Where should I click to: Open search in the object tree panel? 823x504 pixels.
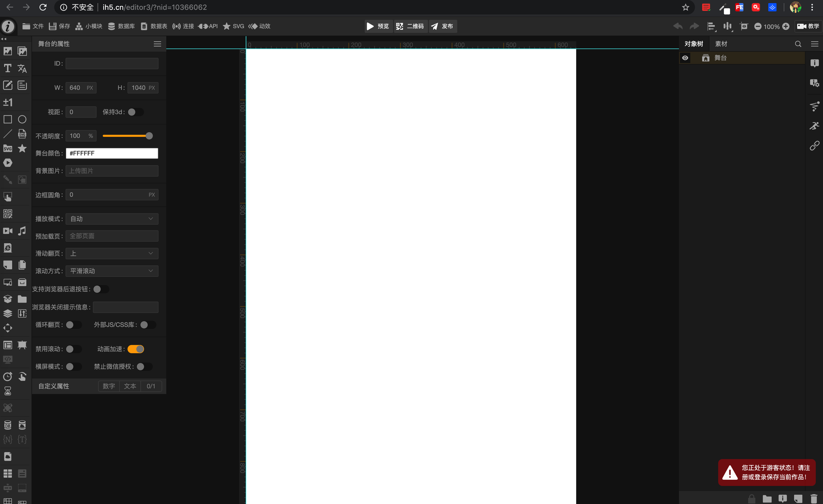[798, 44]
